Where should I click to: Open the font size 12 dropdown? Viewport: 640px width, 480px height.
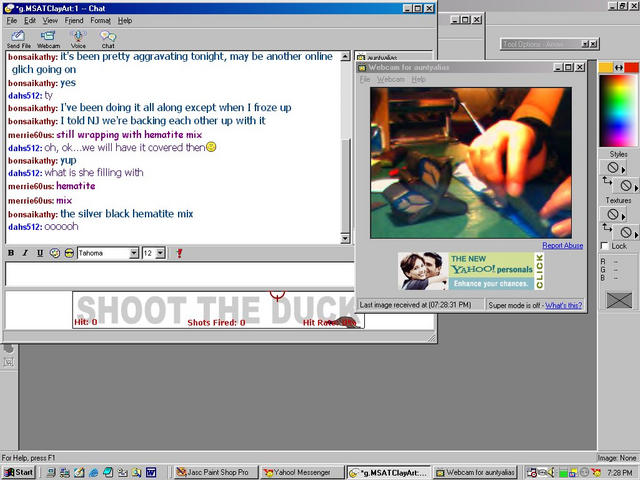coord(161,253)
